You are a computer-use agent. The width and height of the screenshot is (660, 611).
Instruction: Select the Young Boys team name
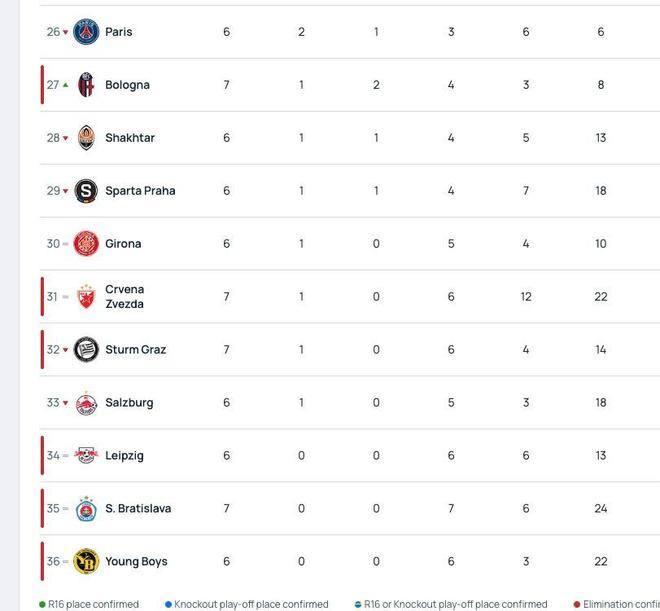point(136,562)
